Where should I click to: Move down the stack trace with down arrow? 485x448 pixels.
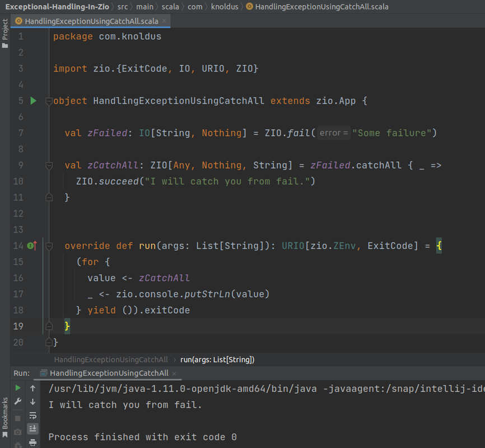33,402
